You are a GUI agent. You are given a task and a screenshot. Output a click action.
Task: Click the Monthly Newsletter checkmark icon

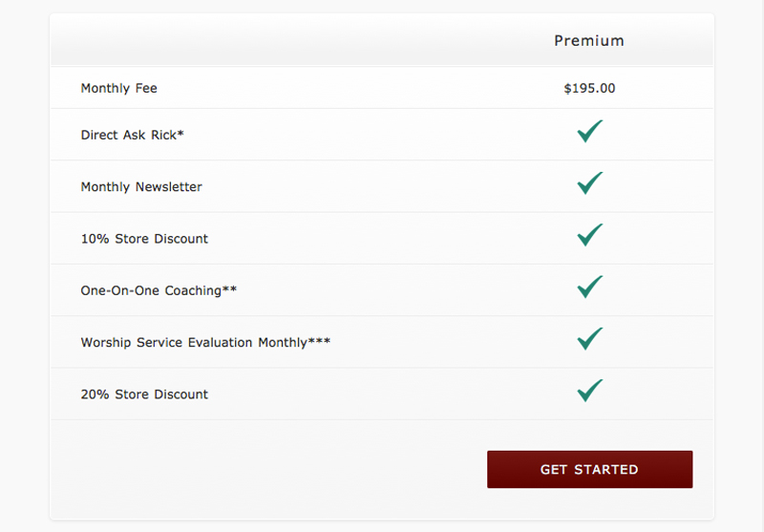(590, 183)
